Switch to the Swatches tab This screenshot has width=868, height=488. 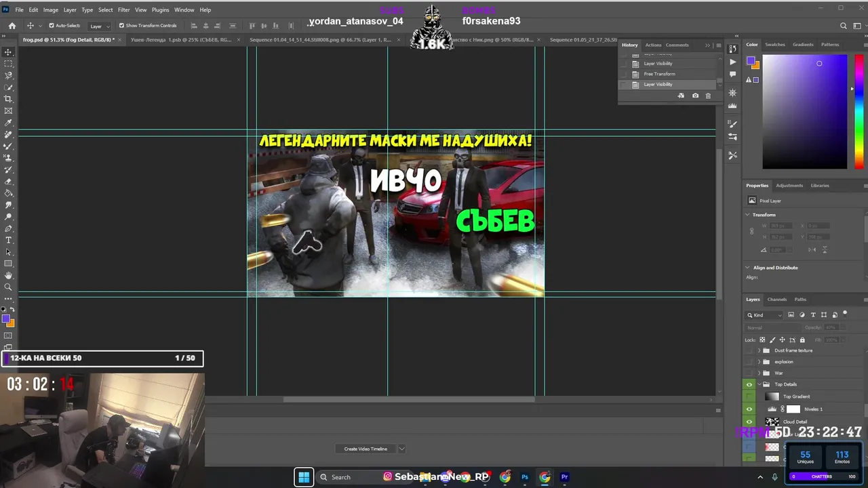(x=775, y=45)
